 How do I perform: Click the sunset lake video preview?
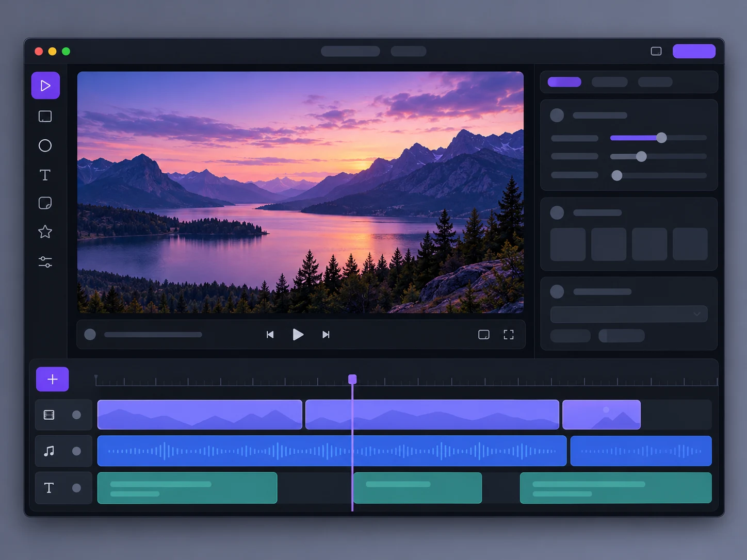point(300,192)
